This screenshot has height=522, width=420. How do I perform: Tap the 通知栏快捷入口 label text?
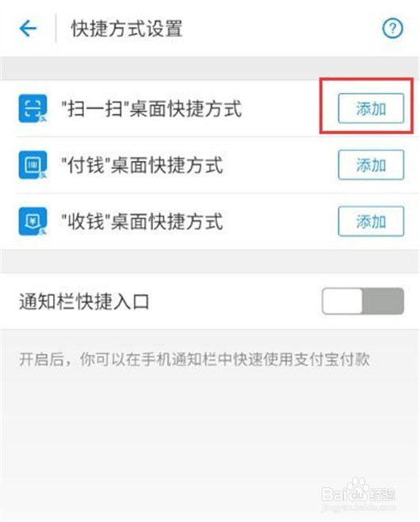pos(84,301)
